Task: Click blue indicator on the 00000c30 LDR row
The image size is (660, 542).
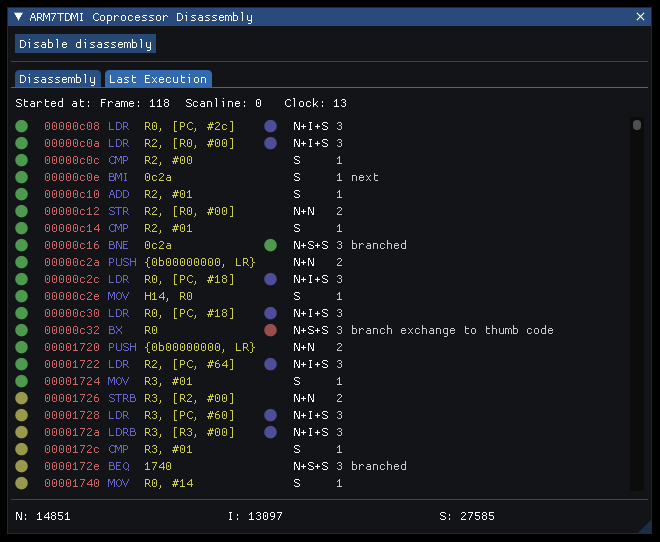Action: click(270, 313)
